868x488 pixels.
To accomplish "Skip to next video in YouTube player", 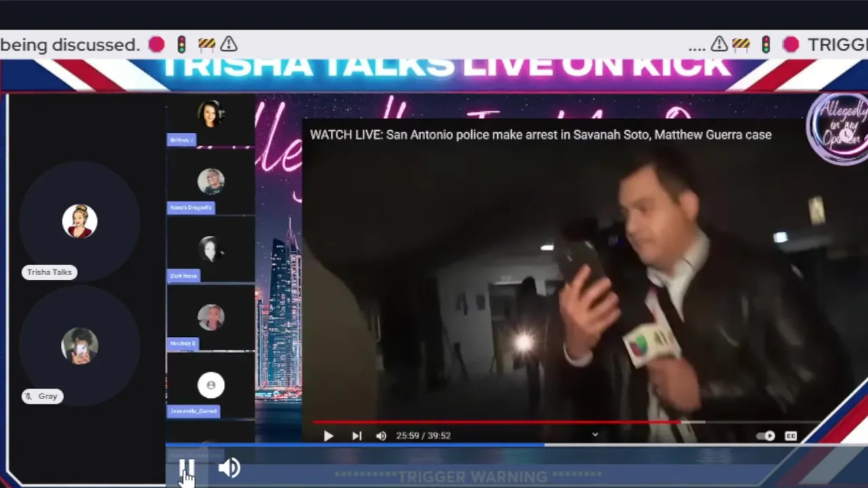I will 357,436.
